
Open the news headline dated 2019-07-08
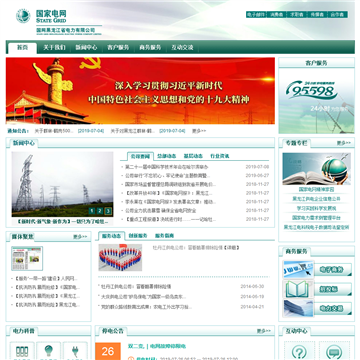(x=167, y=167)
